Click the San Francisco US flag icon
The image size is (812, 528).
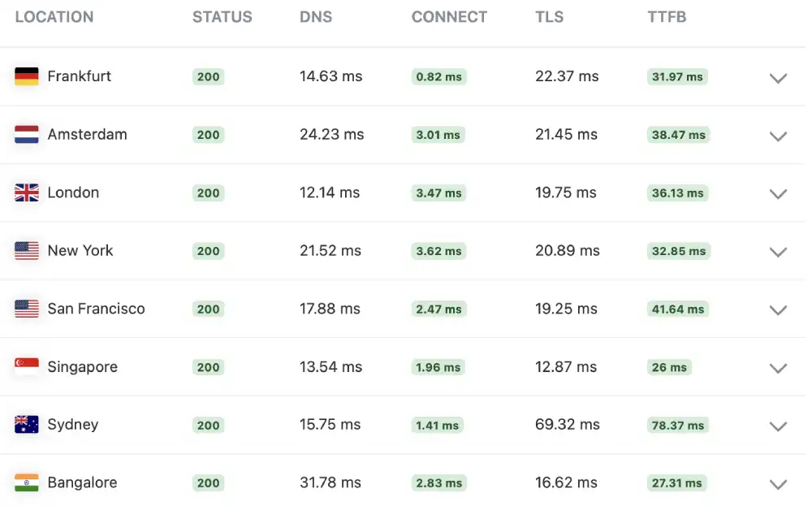pos(26,309)
